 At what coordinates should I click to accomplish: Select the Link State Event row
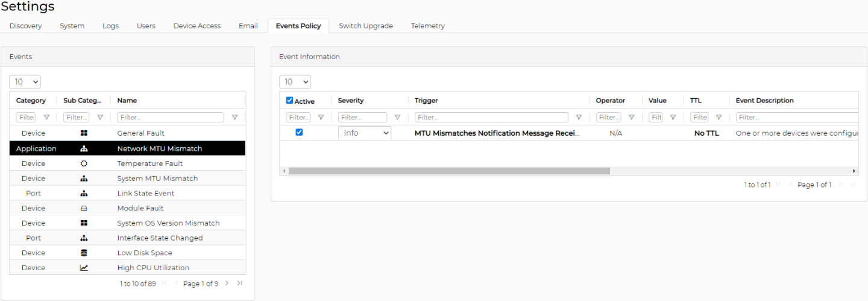pyautogui.click(x=146, y=193)
